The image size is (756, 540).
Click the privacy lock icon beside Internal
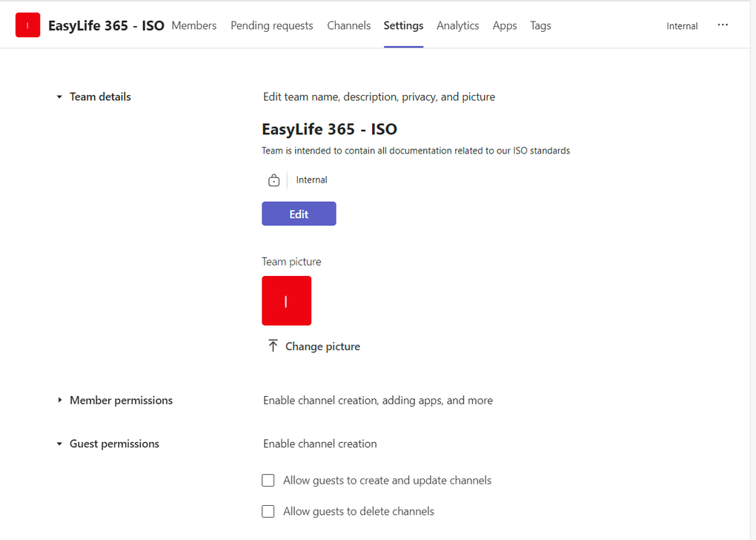tap(273, 180)
